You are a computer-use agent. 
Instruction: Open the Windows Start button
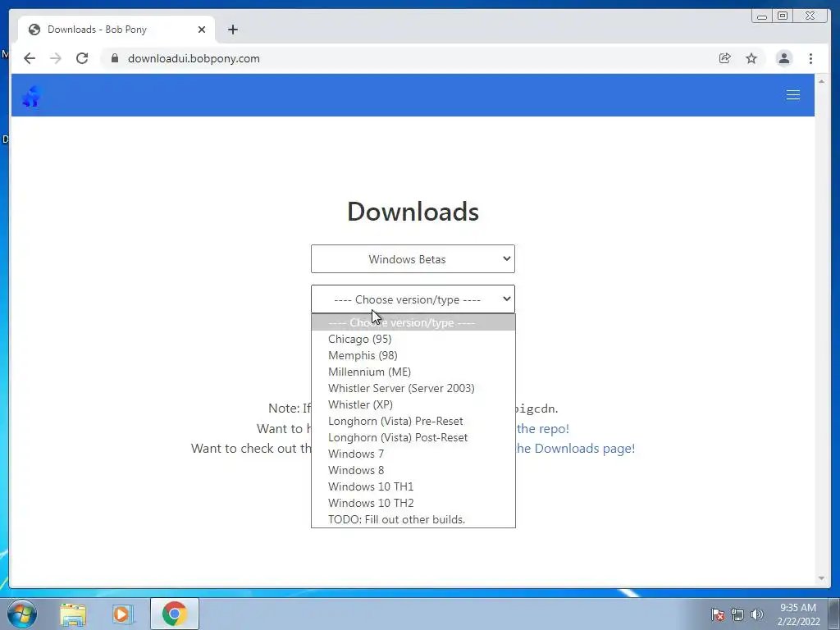tap(22, 614)
